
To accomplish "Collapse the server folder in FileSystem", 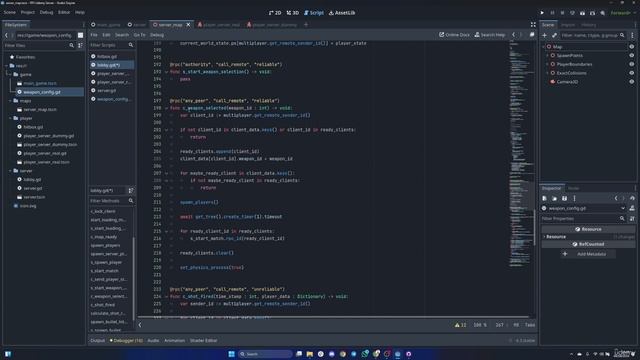I will (x=10, y=171).
